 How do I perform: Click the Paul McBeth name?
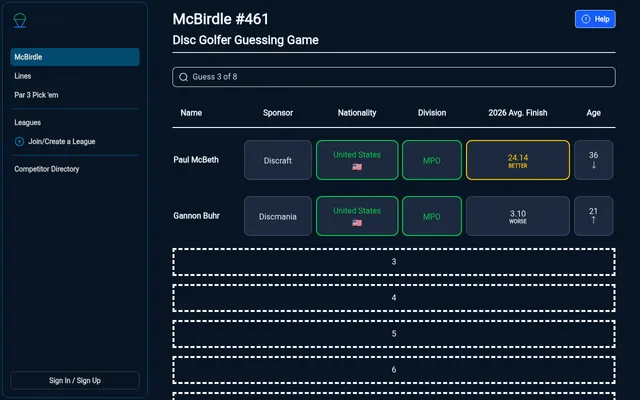coord(196,160)
